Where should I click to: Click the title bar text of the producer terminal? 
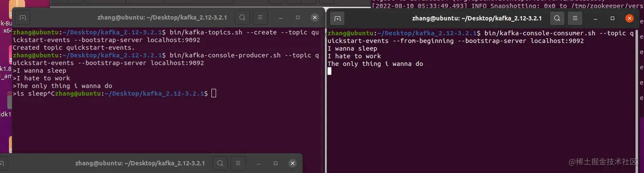[x=162, y=18]
